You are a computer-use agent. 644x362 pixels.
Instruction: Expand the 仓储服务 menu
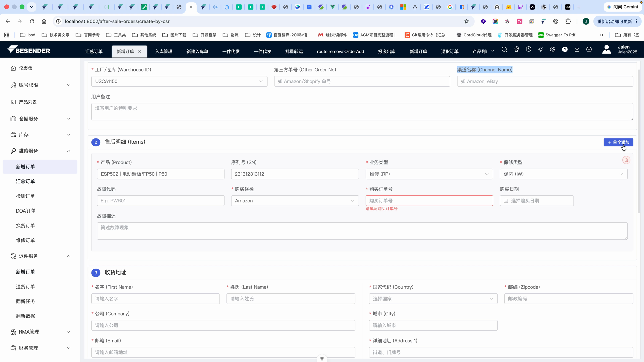(x=40, y=119)
